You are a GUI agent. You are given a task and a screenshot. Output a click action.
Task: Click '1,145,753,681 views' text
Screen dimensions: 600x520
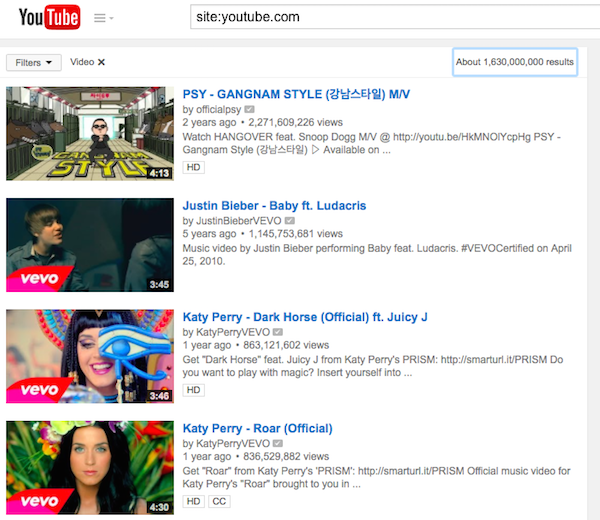[x=296, y=234]
